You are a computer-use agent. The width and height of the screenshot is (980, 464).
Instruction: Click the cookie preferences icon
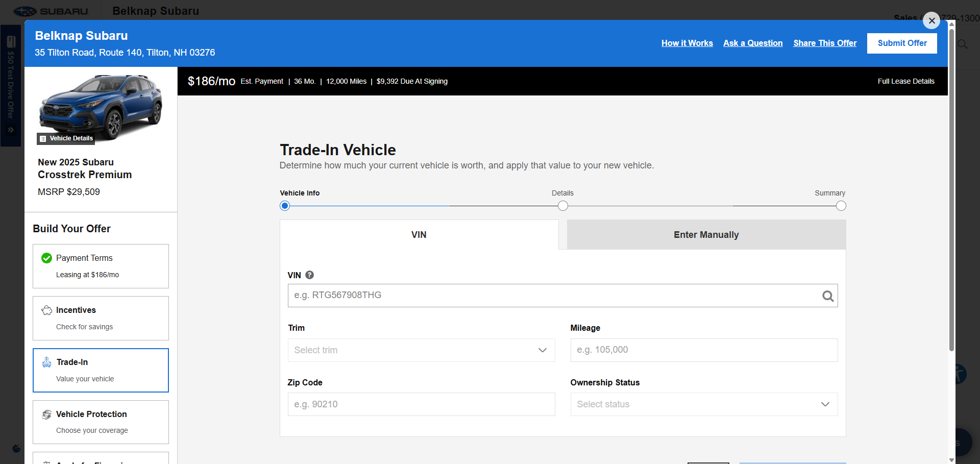click(16, 449)
